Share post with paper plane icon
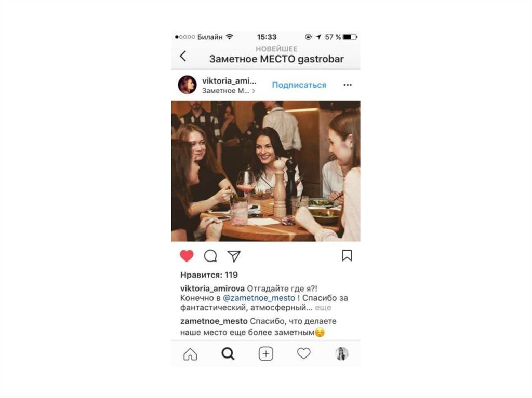Image resolution: width=532 pixels, height=398 pixels. (234, 256)
